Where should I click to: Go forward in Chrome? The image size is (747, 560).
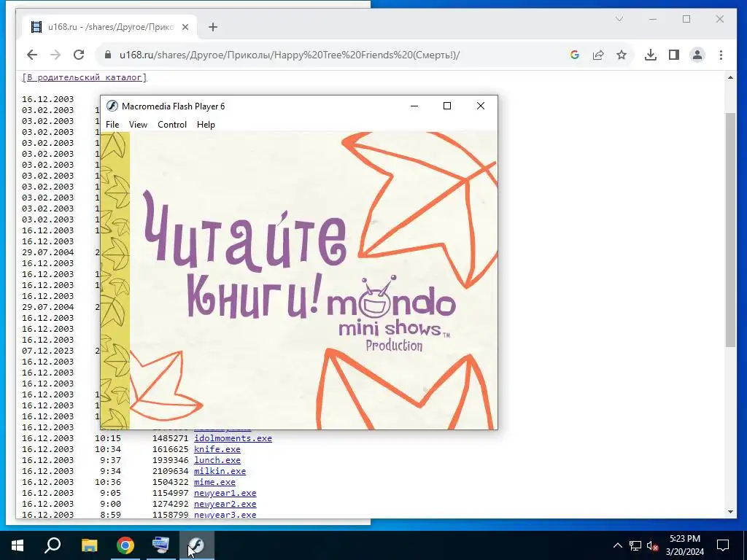pyautogui.click(x=55, y=55)
